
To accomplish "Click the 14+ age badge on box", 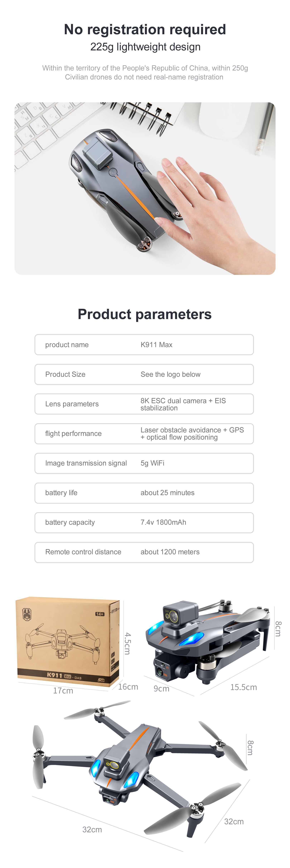I will click(x=100, y=614).
